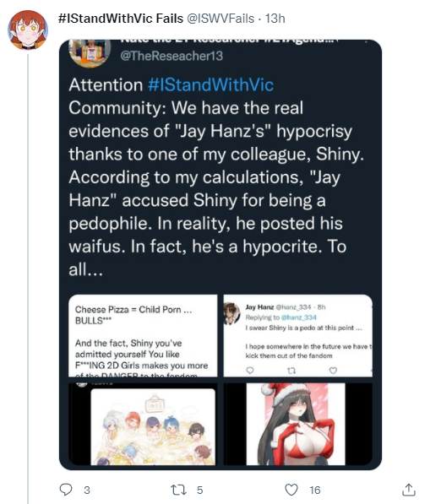Open the 13h timestamp link

(x=275, y=19)
